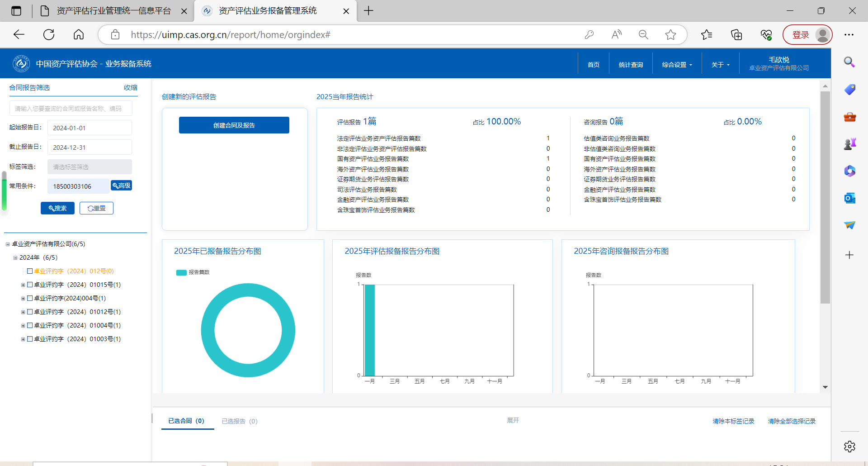The image size is (868, 466).
Task: Switch to the 已选报告 (0) tab
Action: pos(239,421)
